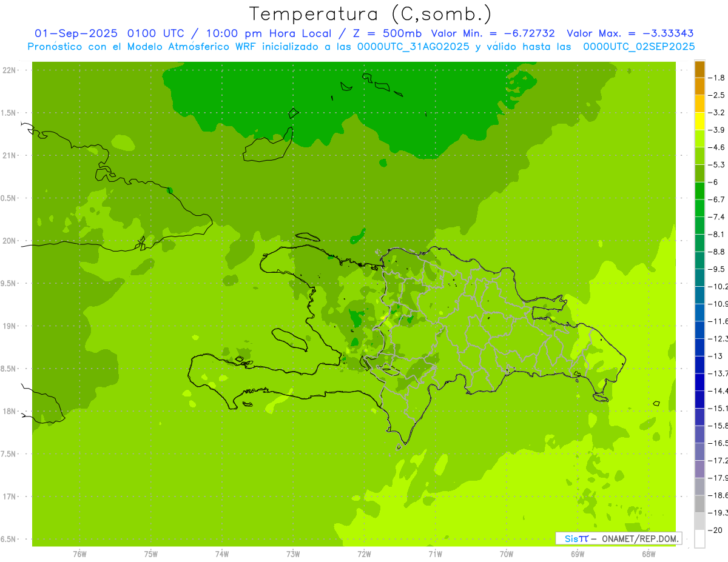Viewport: 728px width, 562px height.
Task: Click the '-6.7' legend value
Action: (718, 199)
